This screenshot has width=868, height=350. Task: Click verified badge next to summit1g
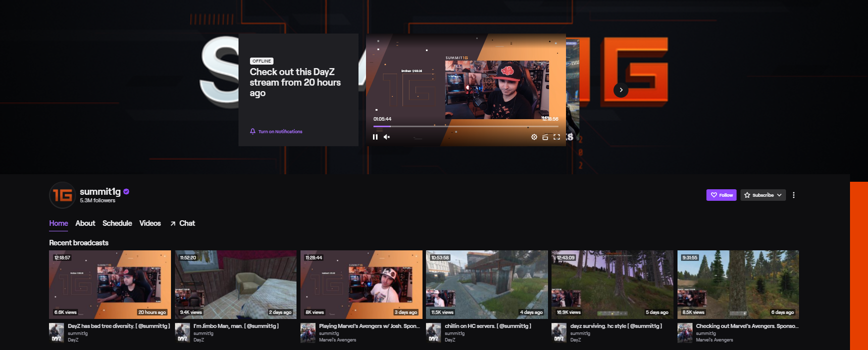pyautogui.click(x=126, y=191)
